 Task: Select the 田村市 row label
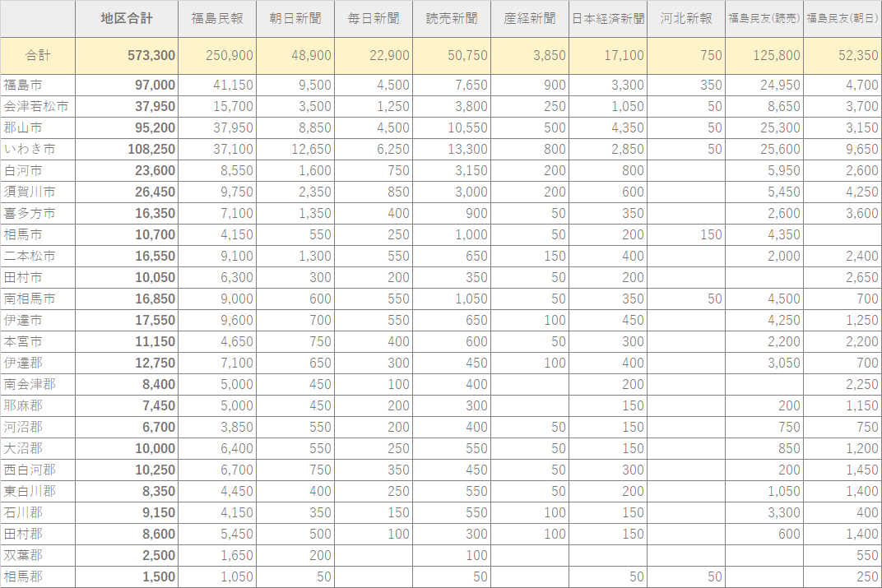pos(38,278)
